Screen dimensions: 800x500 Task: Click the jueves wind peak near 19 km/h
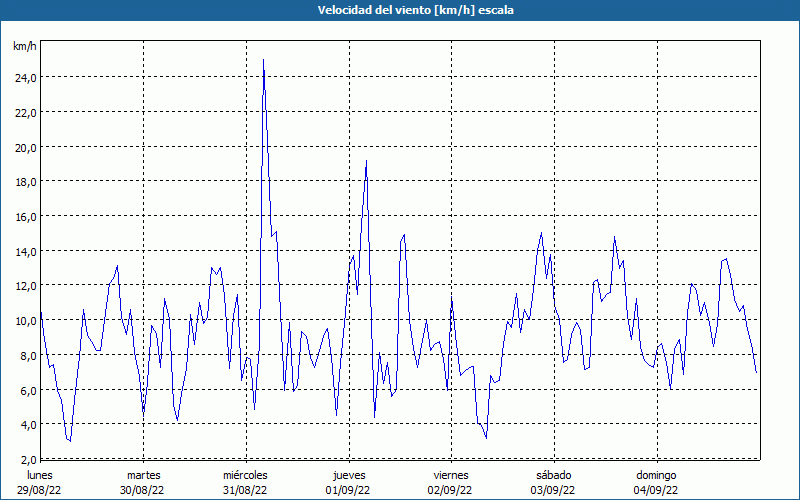tap(366, 161)
